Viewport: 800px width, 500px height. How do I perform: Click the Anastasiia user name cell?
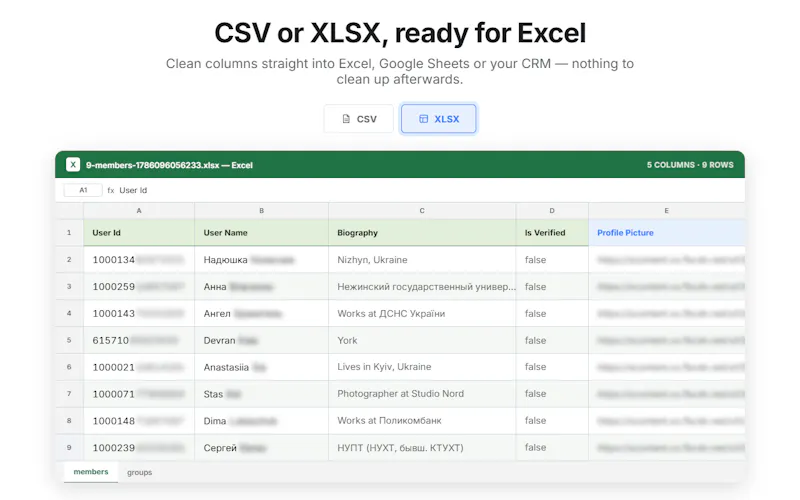pos(262,367)
